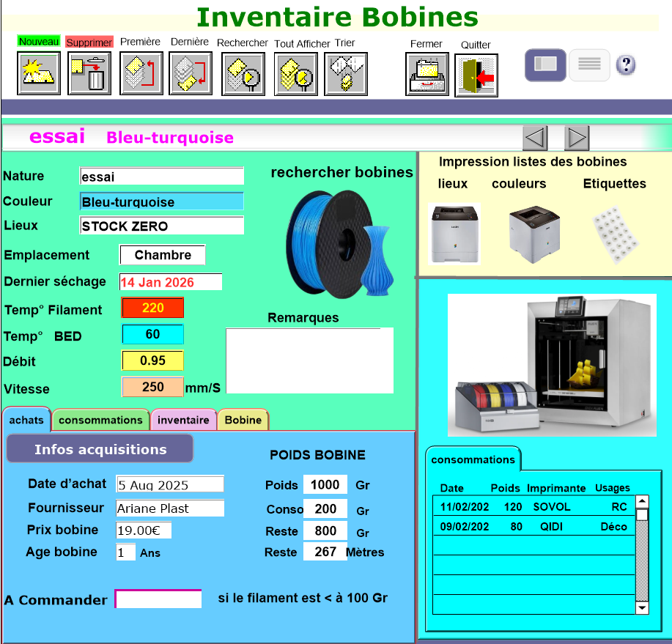Click the blue filament spool image
Viewport: 672px width, 644px height.
tap(339, 244)
